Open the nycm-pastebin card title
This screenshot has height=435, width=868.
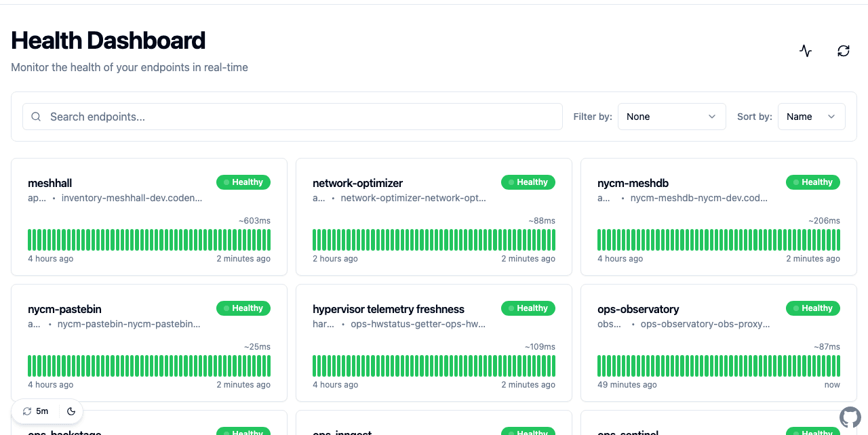[64, 309]
